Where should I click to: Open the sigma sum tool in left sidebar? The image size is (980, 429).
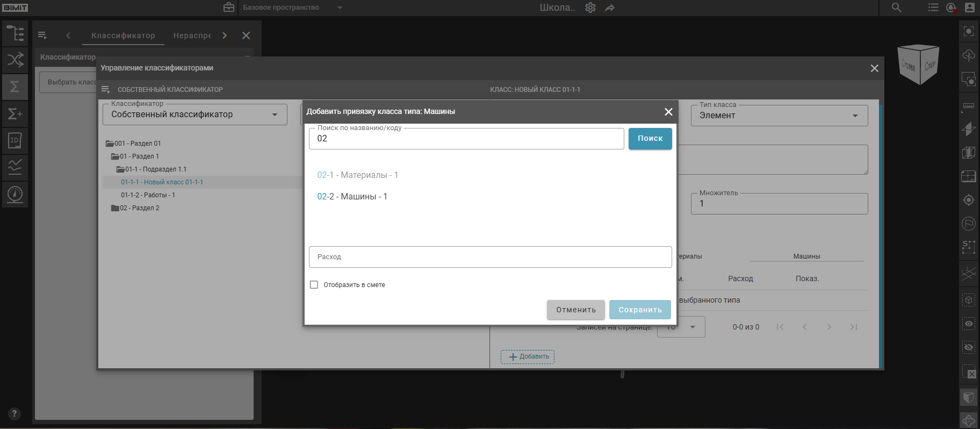pyautogui.click(x=15, y=87)
